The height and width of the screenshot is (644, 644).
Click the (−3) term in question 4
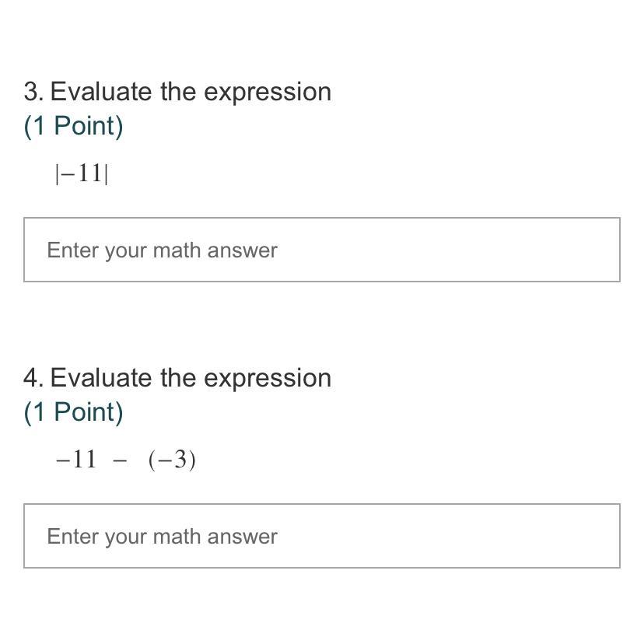pos(172,460)
